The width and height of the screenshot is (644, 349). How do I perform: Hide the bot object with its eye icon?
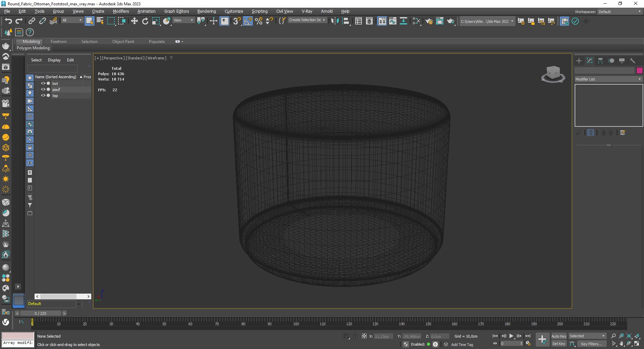43,83
